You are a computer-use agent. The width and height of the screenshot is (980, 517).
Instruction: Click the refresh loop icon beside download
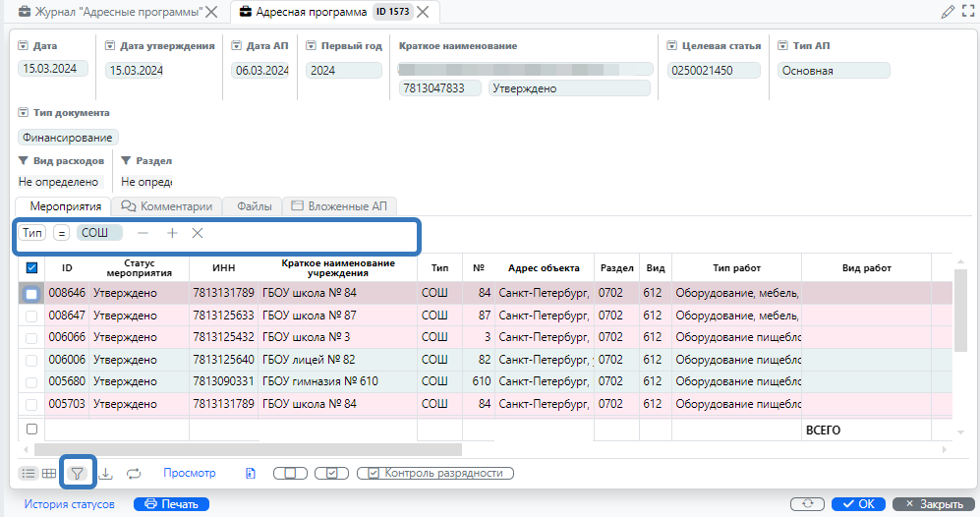134,473
